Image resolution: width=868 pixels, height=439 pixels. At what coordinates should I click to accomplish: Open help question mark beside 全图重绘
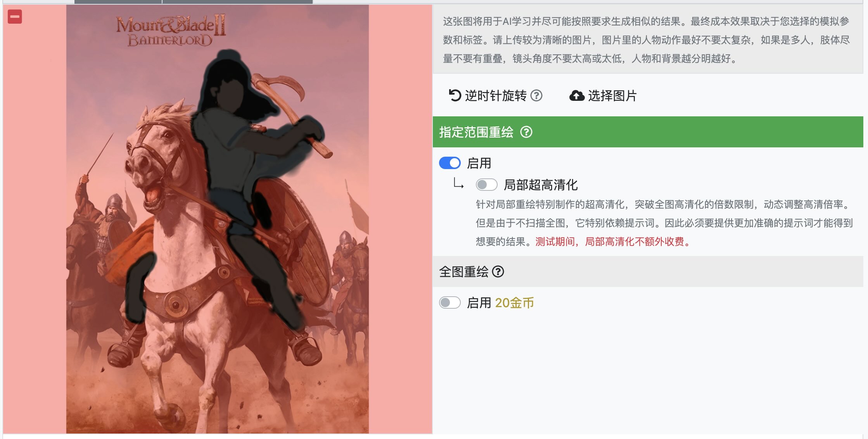498,272
